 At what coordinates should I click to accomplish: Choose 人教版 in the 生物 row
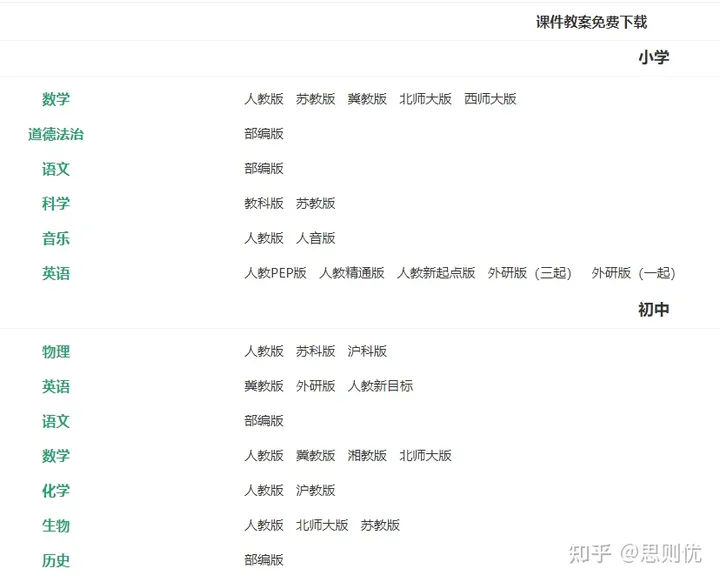click(x=264, y=525)
